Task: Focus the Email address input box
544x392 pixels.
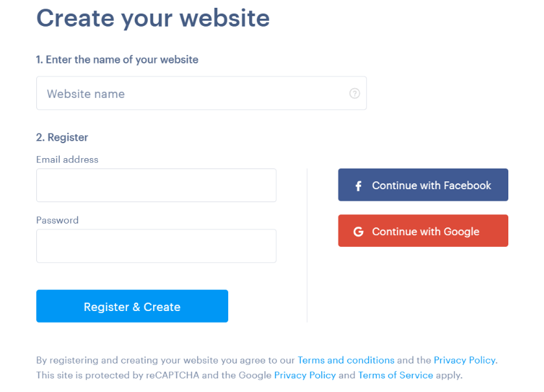Action: [x=156, y=185]
